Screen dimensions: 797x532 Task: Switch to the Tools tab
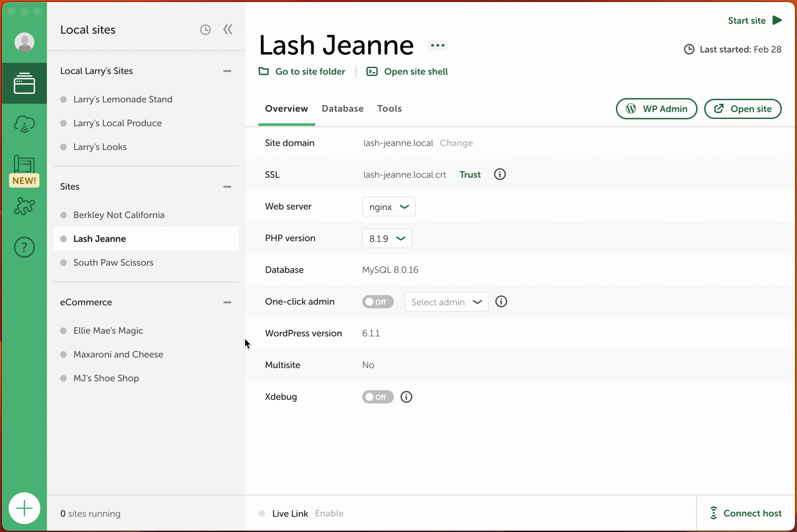click(x=389, y=108)
